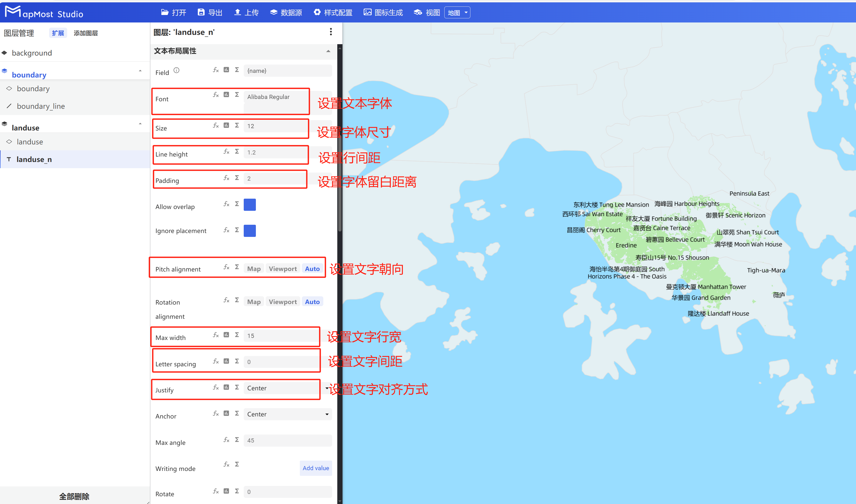Collapse the boundary layer group
The image size is (856, 504).
[x=140, y=71]
